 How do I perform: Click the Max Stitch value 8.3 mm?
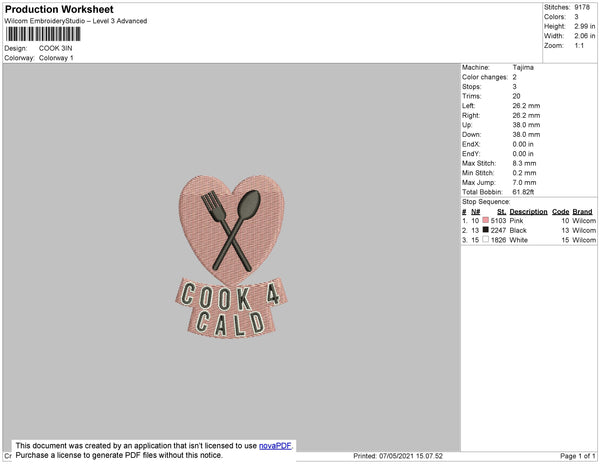(524, 163)
